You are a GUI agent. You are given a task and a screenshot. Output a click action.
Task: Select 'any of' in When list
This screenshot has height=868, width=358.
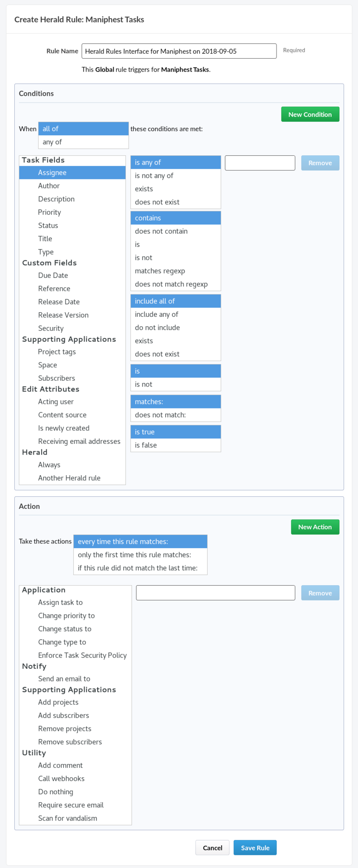pyautogui.click(x=84, y=142)
